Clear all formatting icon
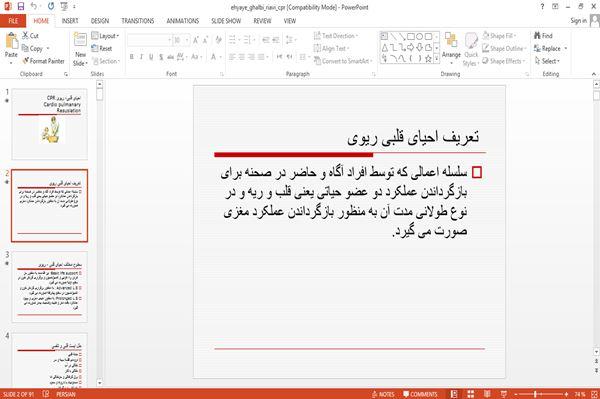 coord(218,40)
